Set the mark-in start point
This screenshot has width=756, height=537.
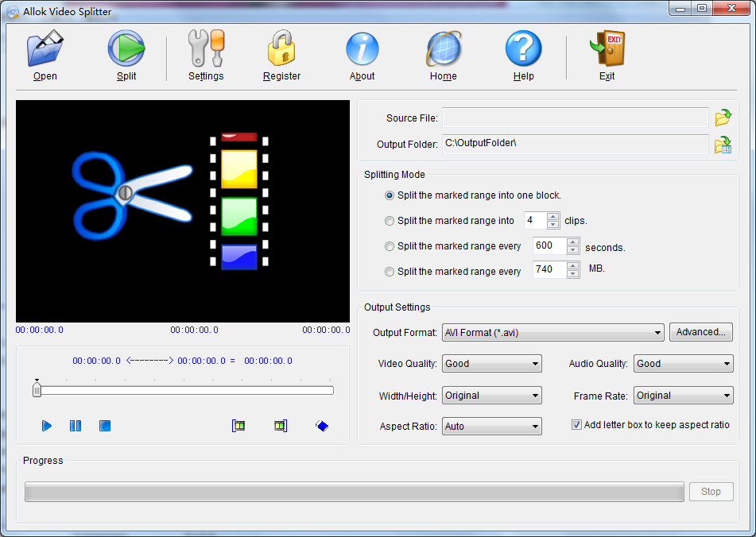click(x=238, y=426)
